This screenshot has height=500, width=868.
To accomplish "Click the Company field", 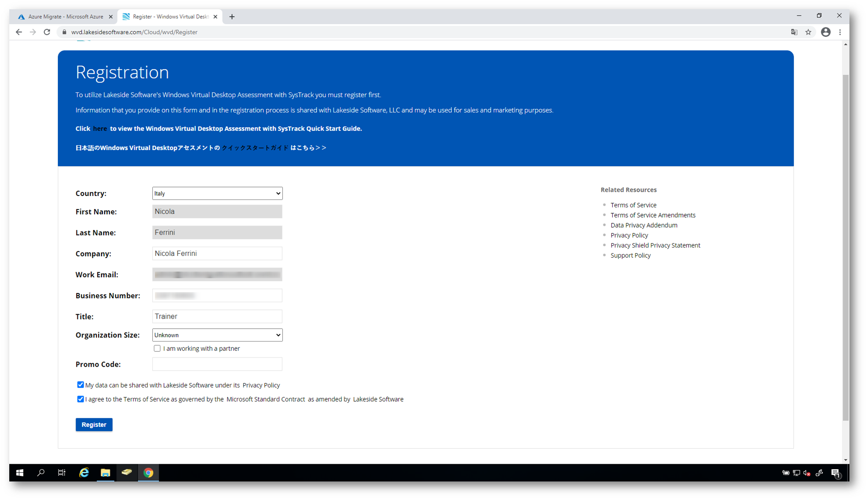I will 217,253.
